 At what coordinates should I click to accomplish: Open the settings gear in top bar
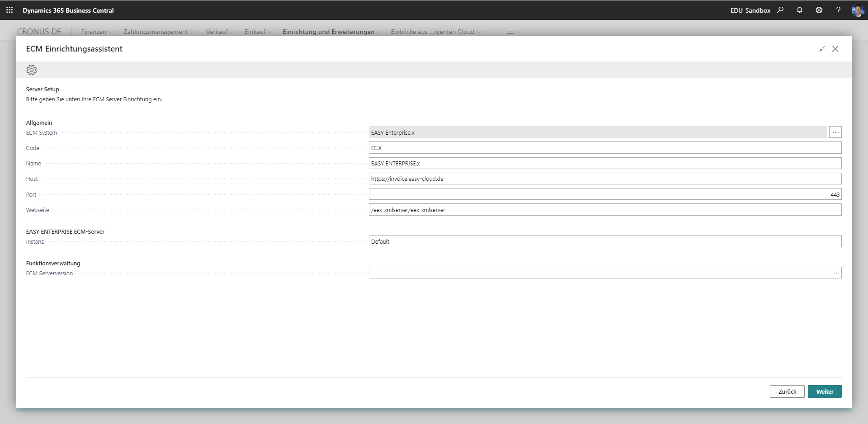[x=819, y=10]
